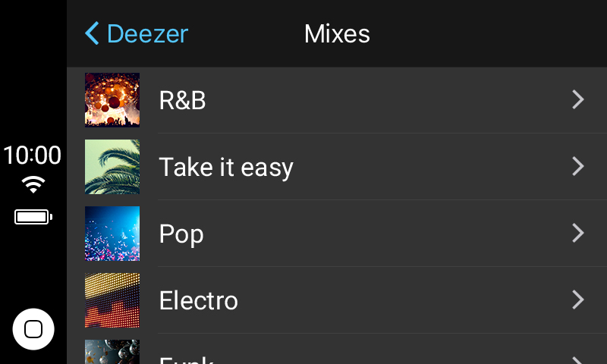
Task: Select the disco ball Funk thumbnail
Action: coord(112,352)
